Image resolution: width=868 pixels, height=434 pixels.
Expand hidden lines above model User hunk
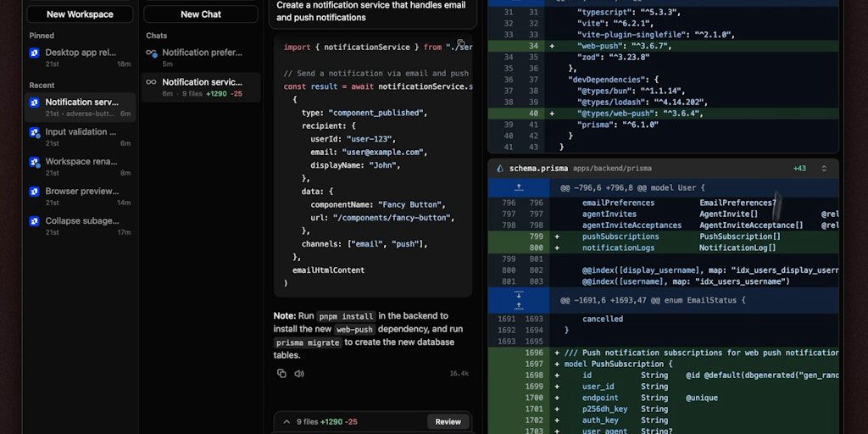[x=519, y=187]
